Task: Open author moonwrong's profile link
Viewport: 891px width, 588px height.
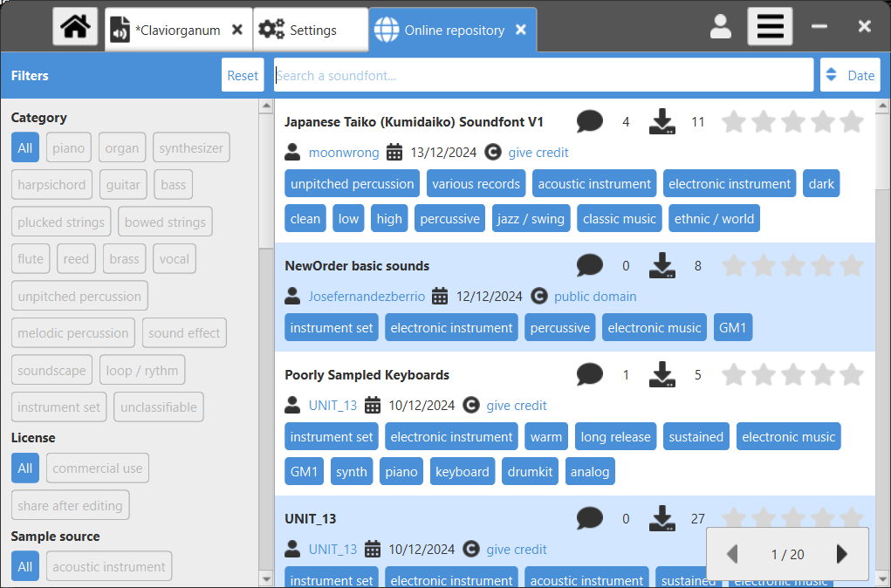Action: (x=344, y=153)
